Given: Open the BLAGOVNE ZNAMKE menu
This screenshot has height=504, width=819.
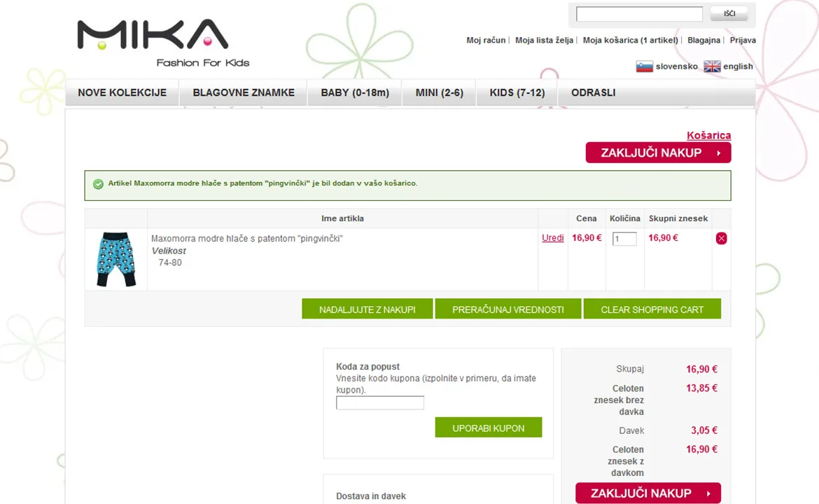Looking at the screenshot, I should click(x=244, y=92).
